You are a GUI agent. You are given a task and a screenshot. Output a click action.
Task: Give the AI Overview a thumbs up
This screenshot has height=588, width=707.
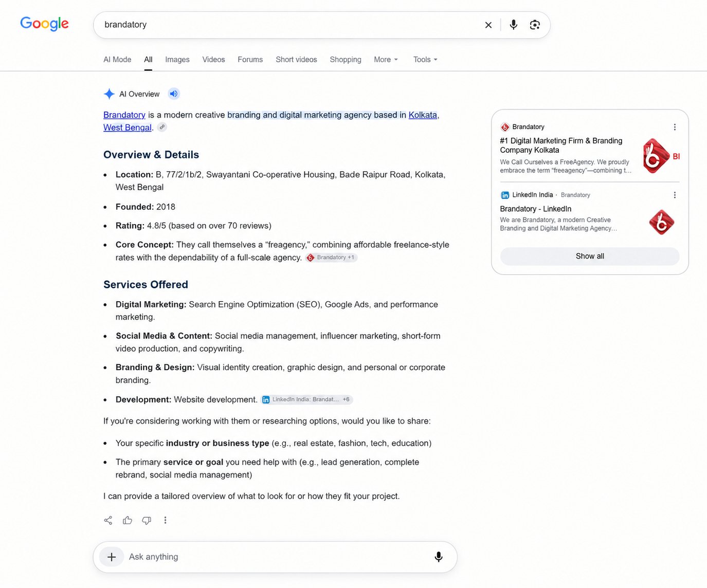click(x=128, y=520)
